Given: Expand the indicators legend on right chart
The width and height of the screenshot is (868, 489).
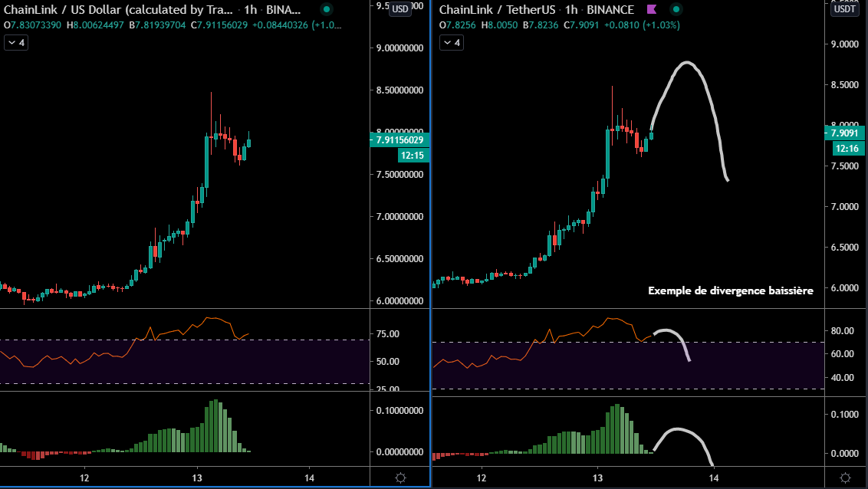Looking at the screenshot, I should pos(451,43).
